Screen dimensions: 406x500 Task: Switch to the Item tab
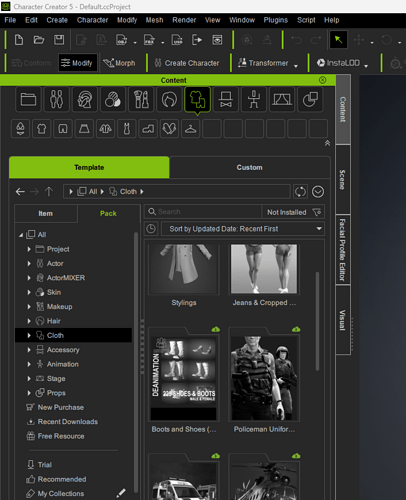coord(46,213)
